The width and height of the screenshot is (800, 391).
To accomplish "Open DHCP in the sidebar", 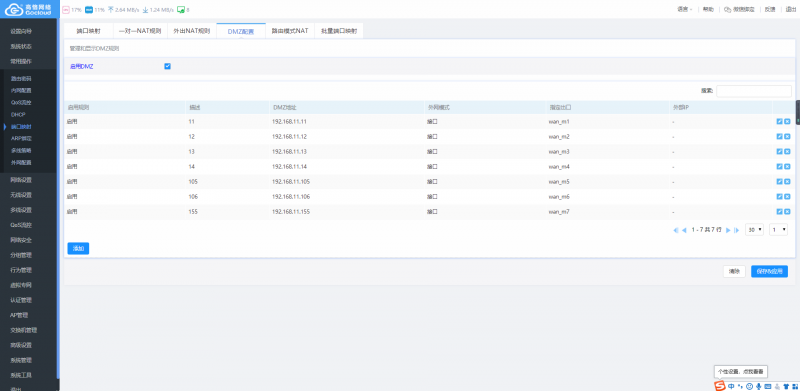I will 18,114.
